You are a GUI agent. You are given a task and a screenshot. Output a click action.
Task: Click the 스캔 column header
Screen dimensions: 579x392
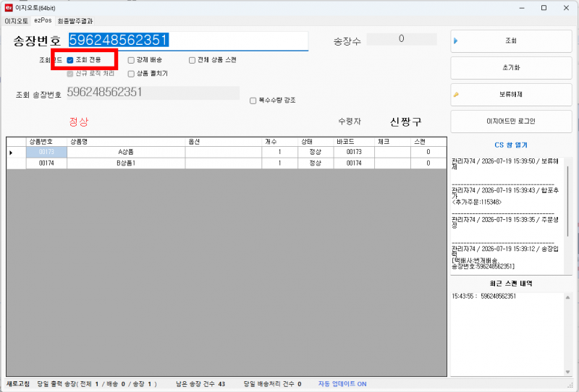428,142
